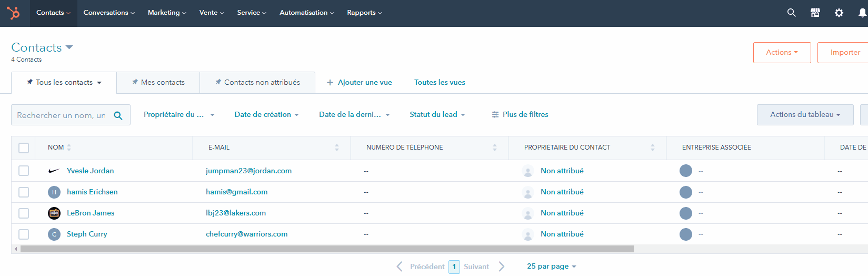Open email jumpman23@jordan.com

click(248, 171)
